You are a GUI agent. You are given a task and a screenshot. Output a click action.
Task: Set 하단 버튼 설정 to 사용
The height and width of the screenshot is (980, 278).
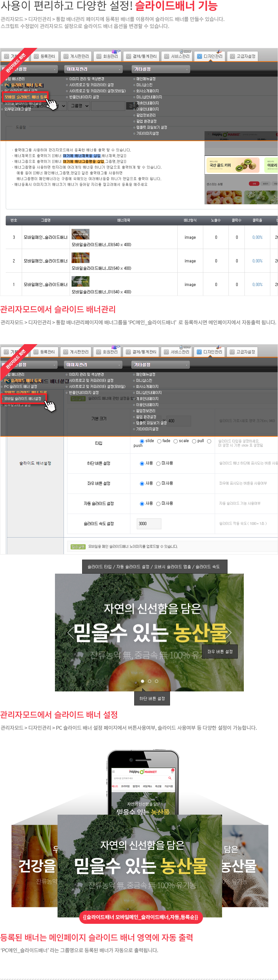point(142,464)
